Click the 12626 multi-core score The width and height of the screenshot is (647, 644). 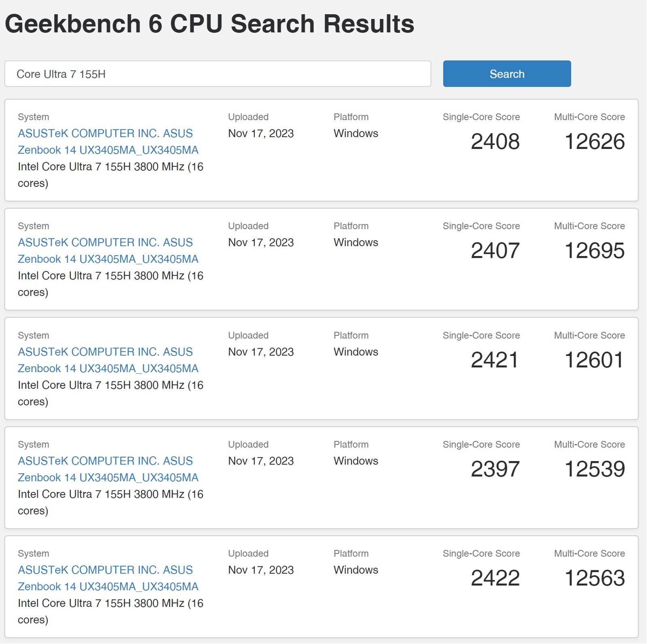click(594, 142)
